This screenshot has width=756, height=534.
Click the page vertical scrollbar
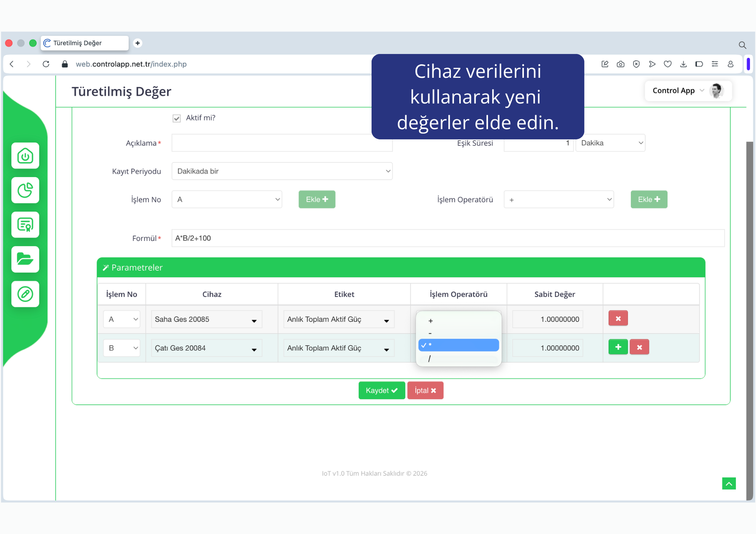[x=750, y=321]
